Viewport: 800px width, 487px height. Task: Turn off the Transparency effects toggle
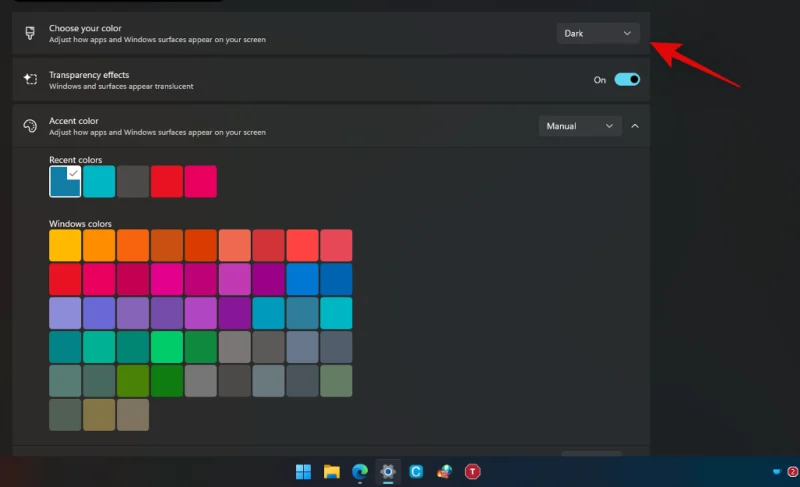[x=627, y=80]
